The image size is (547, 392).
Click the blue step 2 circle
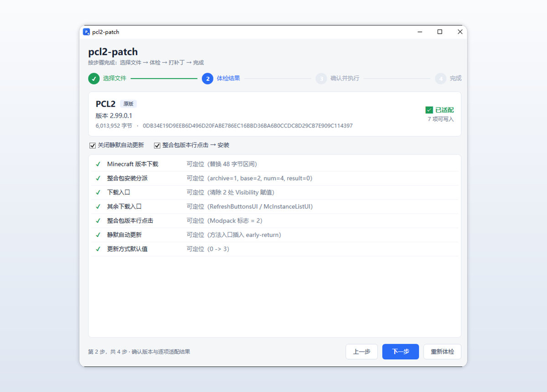(207, 78)
